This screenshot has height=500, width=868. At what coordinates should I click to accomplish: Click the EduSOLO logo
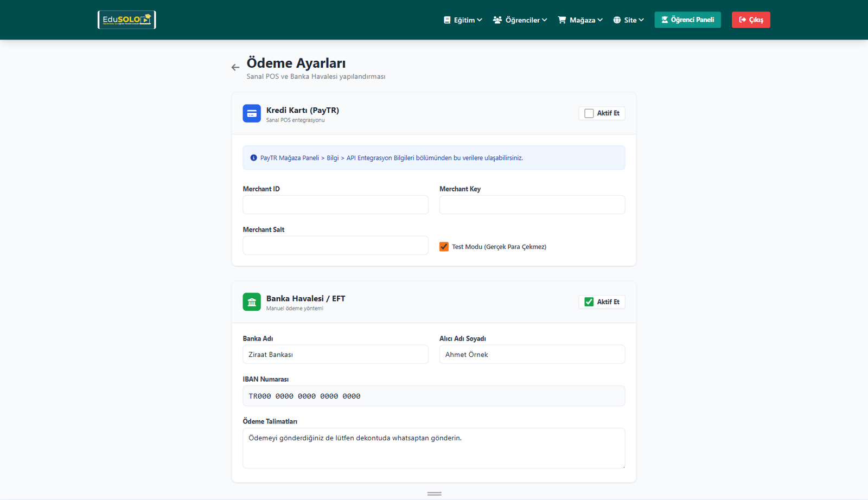(126, 20)
